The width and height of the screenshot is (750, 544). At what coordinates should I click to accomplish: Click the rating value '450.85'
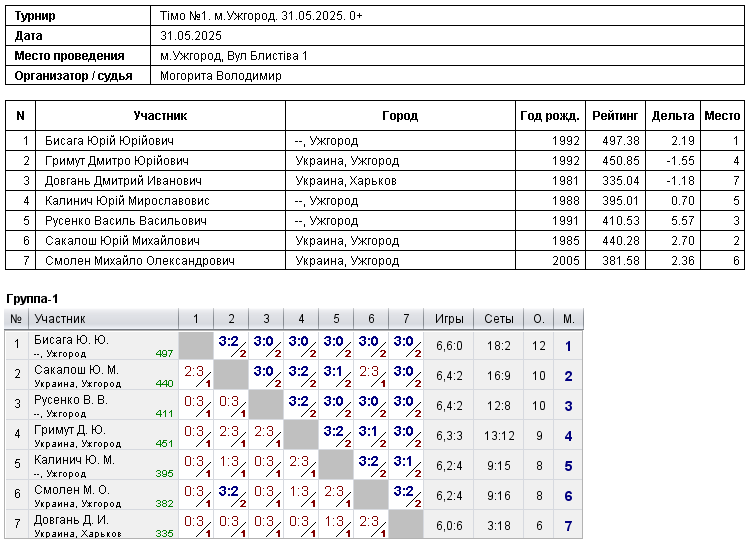pos(621,161)
